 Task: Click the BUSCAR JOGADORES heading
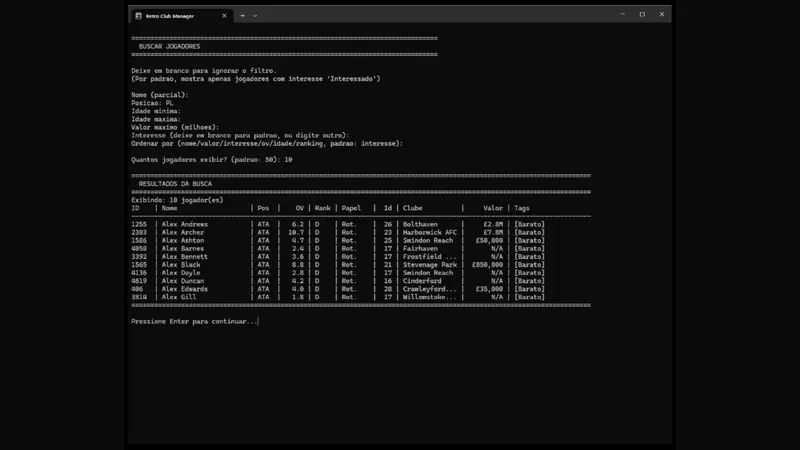pyautogui.click(x=169, y=46)
